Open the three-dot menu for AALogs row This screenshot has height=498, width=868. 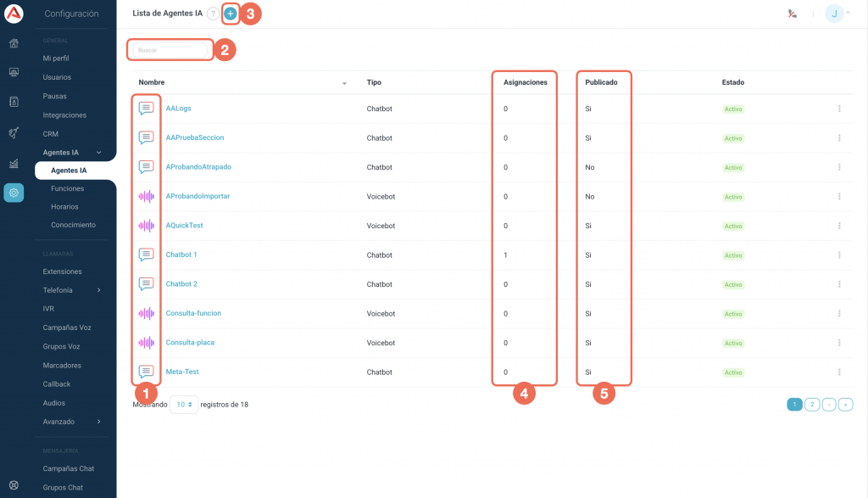coord(839,109)
